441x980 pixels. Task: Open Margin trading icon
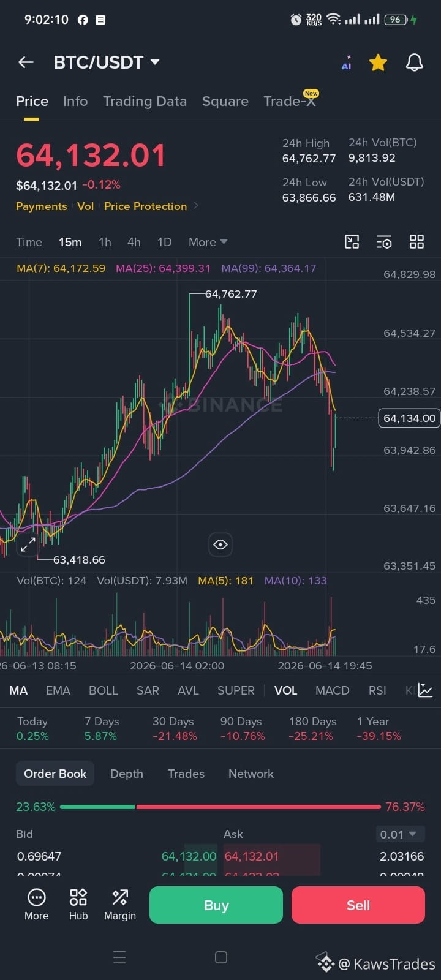[120, 905]
